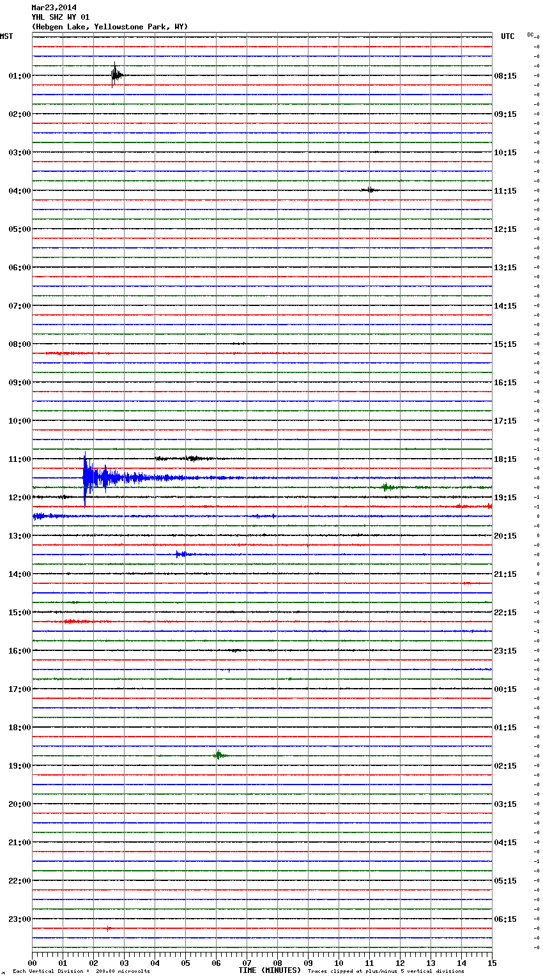Click the Traces clipped at plus/minus note
This screenshot has width=543, height=980.
pyautogui.click(x=386, y=972)
